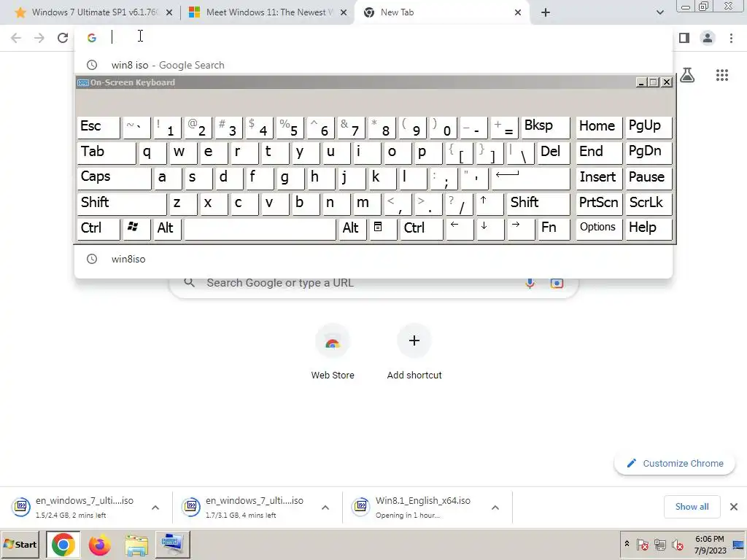747x560 pixels.
Task: Toggle the left Alt key
Action: coord(167,229)
